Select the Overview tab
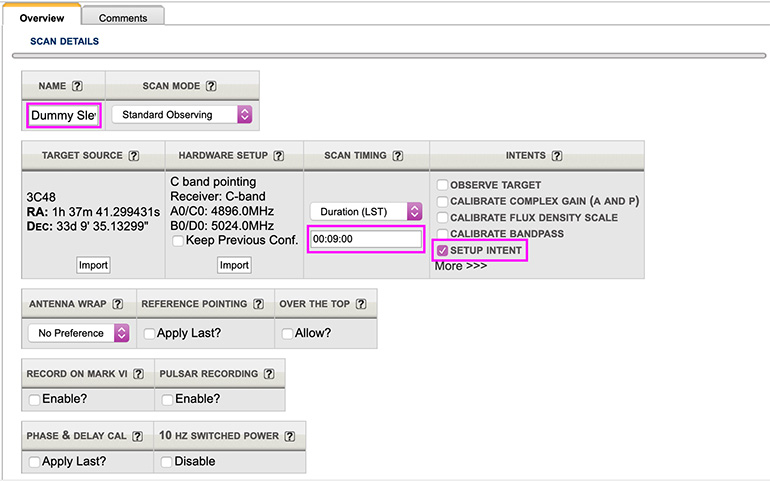 click(41, 17)
